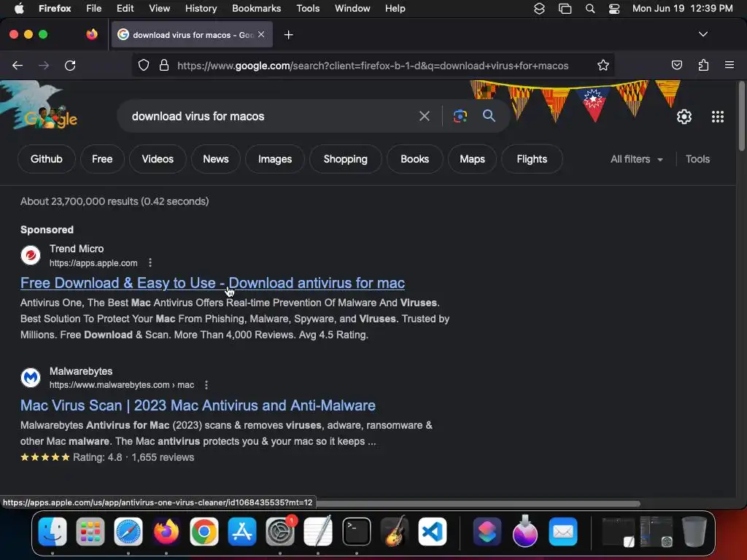
Task: Open Trash from the Dock
Action: tap(694, 531)
